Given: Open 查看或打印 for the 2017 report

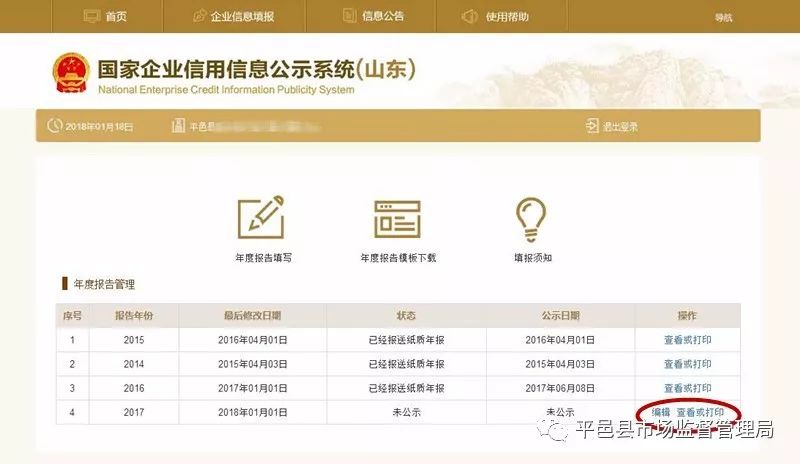Looking at the screenshot, I should [700, 412].
